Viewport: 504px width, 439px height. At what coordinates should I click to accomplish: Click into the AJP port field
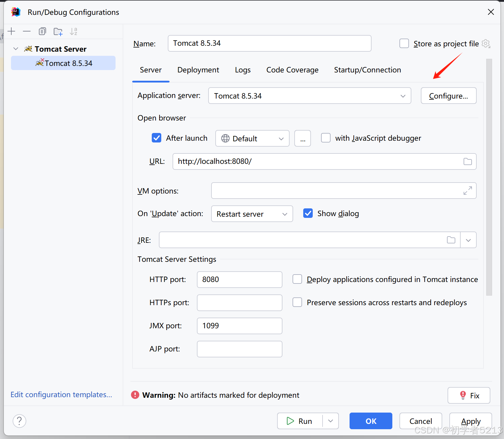coord(240,349)
